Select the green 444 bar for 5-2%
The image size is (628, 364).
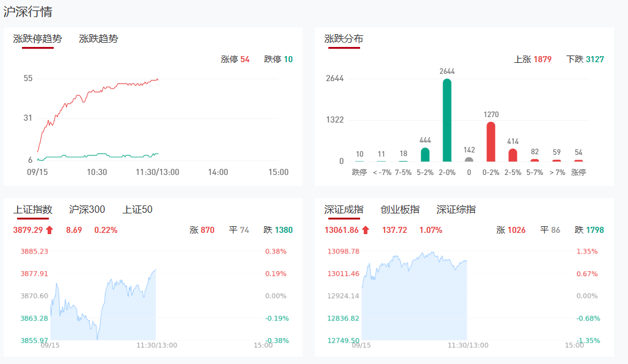point(425,154)
